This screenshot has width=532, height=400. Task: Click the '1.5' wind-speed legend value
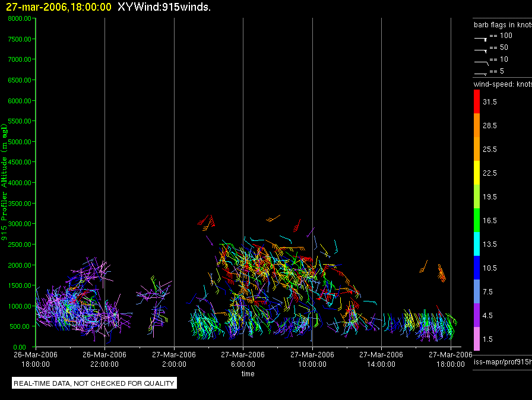pyautogui.click(x=487, y=339)
